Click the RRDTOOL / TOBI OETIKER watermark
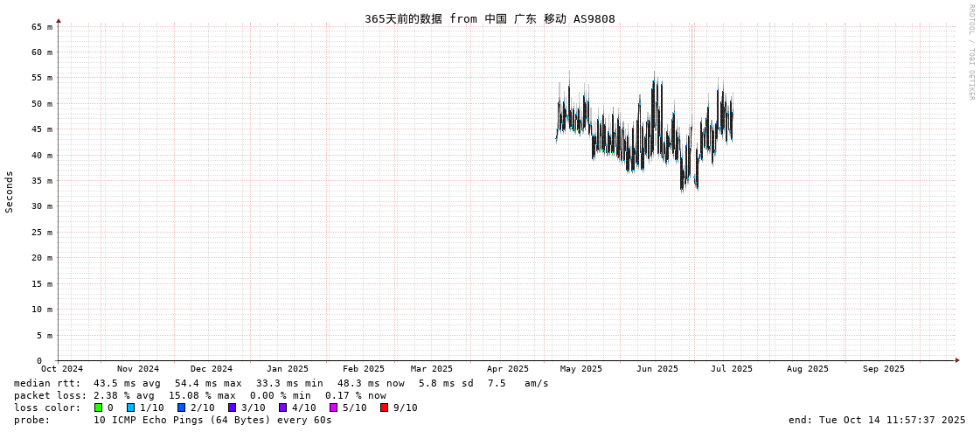This screenshot has height=432, width=980. [970, 52]
